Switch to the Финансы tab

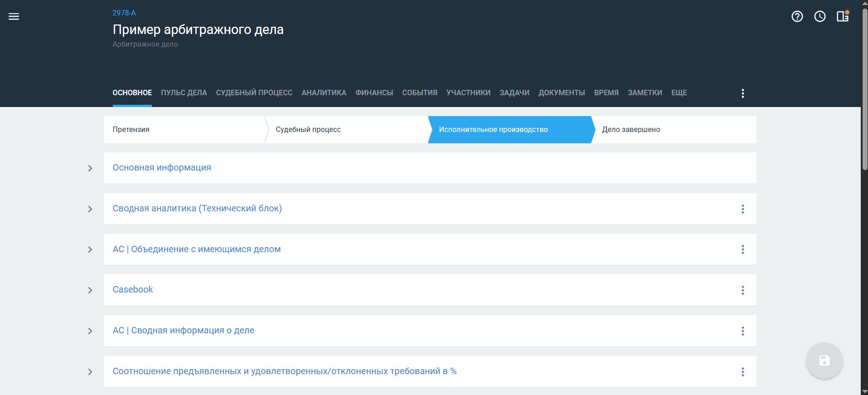(374, 93)
